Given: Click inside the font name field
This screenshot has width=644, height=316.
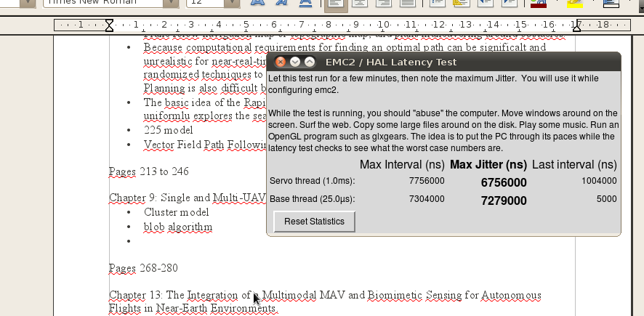Looking at the screenshot, I should (x=102, y=2).
